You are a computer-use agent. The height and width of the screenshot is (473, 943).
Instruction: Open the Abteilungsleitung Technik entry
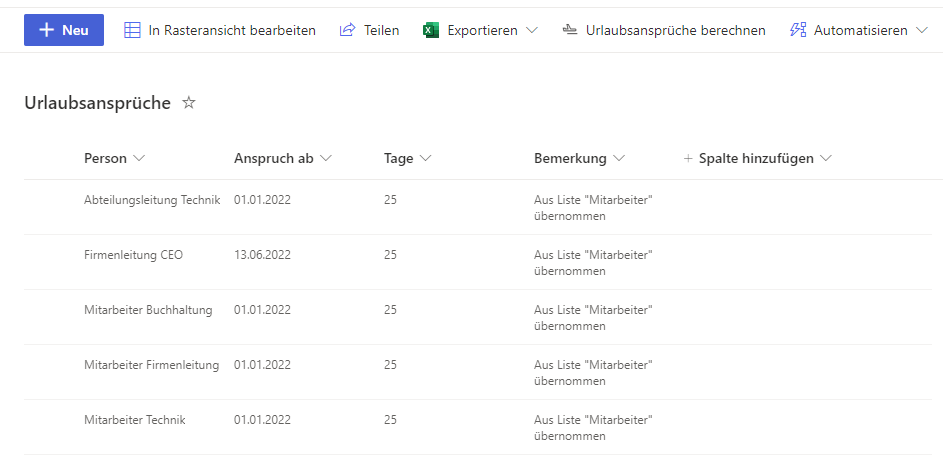pyautogui.click(x=151, y=200)
